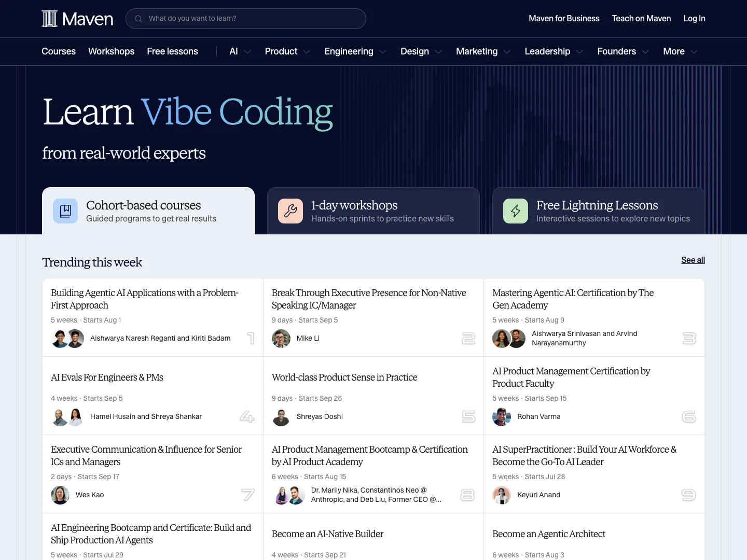
Task: Click Dr. Marily Nika instructors' avatars
Action: (289, 495)
